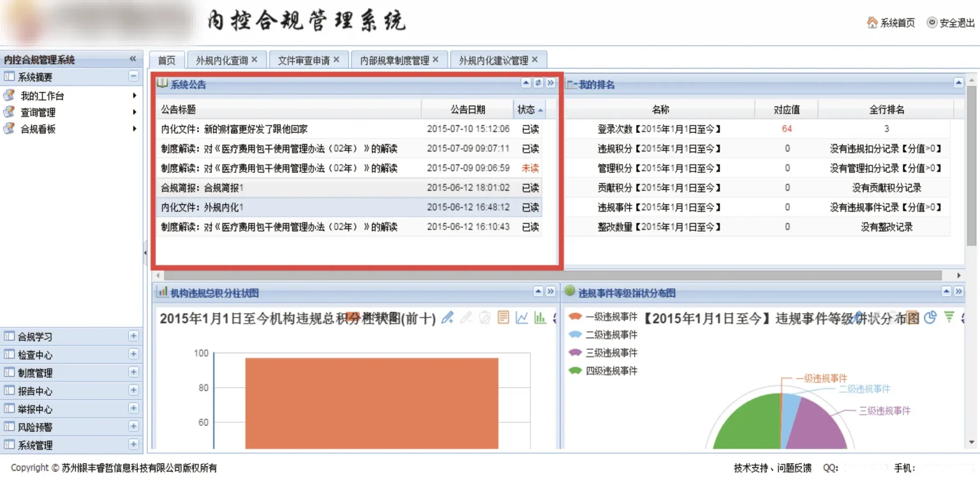The width and height of the screenshot is (980, 479).
Task: Refresh the 系统公告 panel
Action: coord(538,83)
